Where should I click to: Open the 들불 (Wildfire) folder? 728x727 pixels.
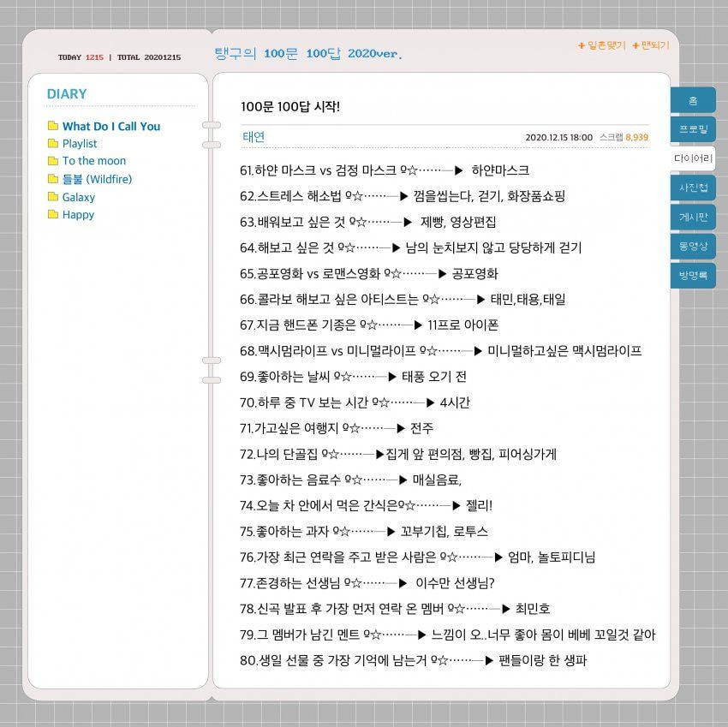coord(97,179)
